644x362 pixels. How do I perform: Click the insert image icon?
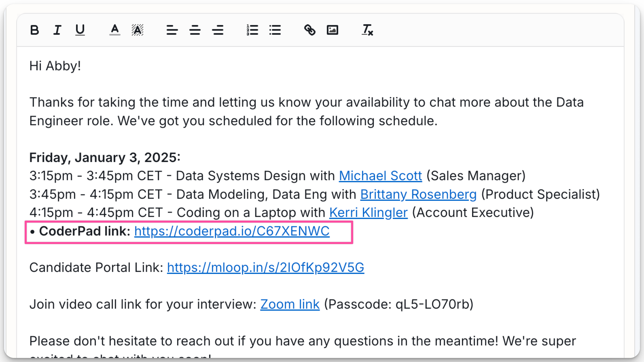(332, 30)
